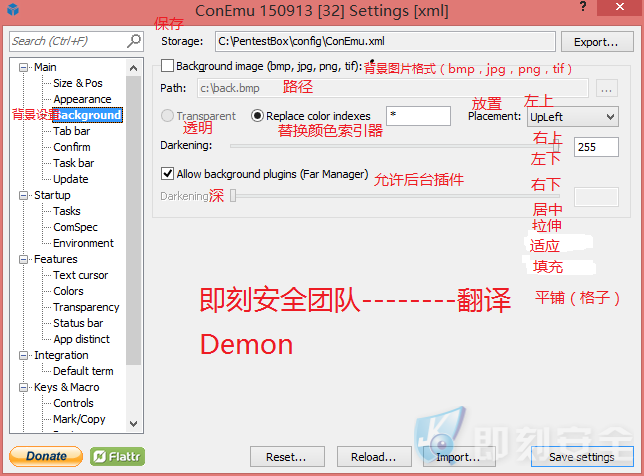
Task: Click the Storage path field
Action: point(385,41)
